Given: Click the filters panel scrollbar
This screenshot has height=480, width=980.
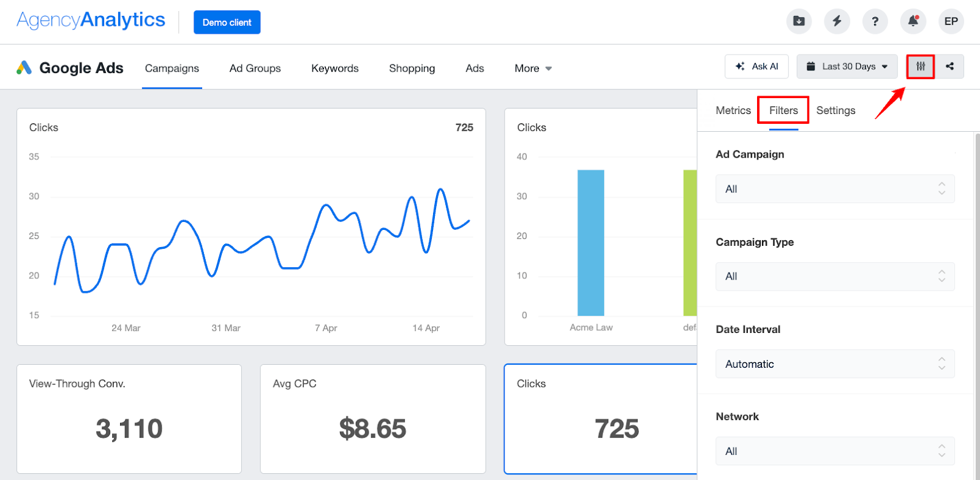Looking at the screenshot, I should click(x=976, y=305).
